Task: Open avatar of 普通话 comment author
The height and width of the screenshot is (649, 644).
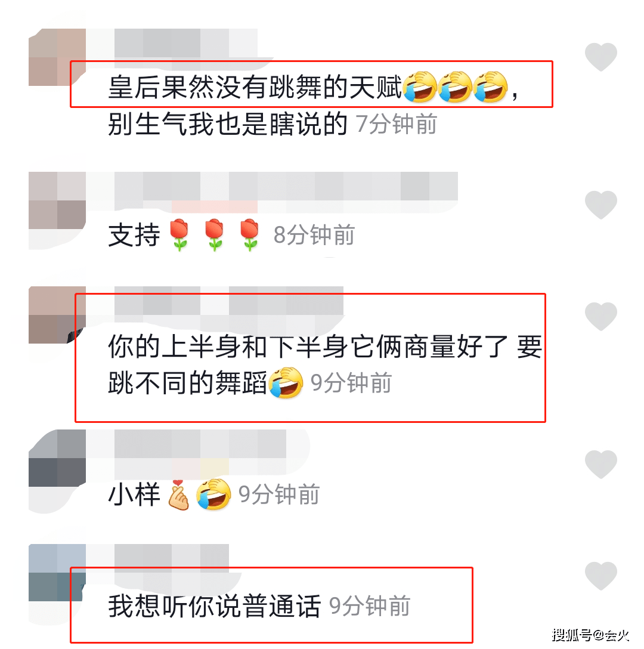Action: click(x=57, y=573)
